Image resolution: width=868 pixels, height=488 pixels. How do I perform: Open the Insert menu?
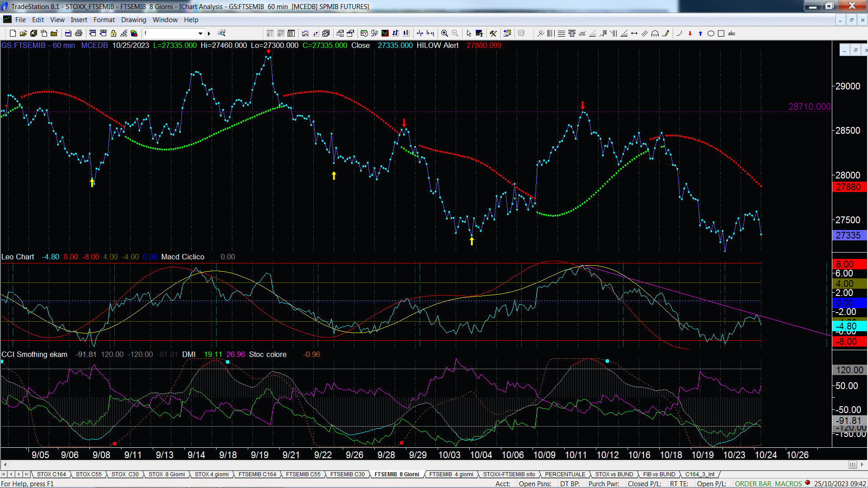tap(79, 20)
